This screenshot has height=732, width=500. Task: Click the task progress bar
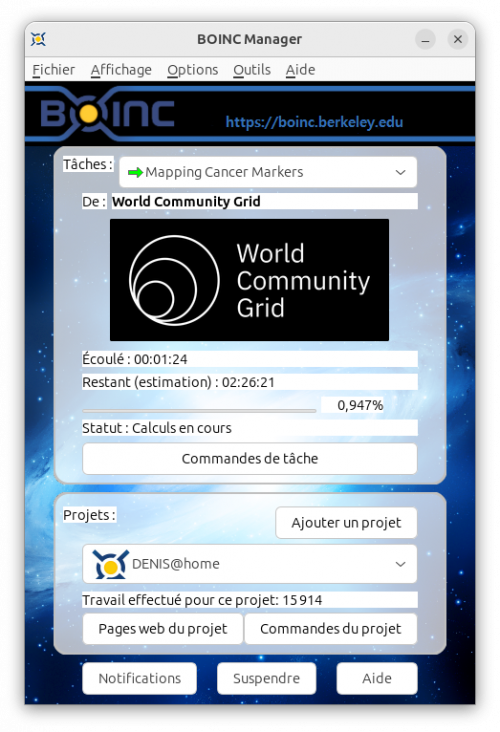(x=199, y=411)
